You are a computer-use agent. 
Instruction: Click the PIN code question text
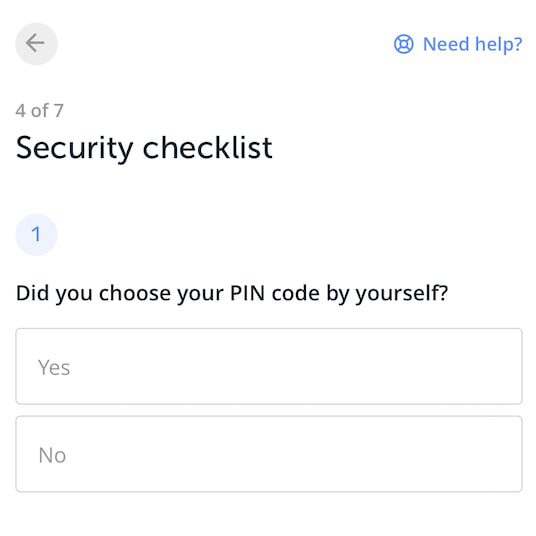click(232, 293)
